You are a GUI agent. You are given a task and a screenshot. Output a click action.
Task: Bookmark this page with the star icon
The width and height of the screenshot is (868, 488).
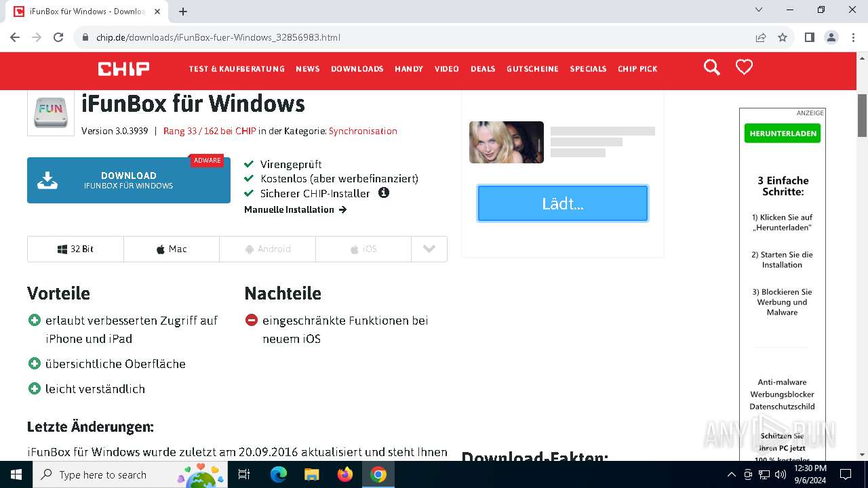coord(783,37)
